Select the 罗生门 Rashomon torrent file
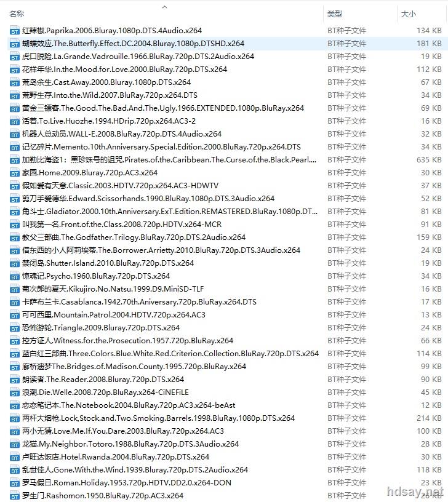This screenshot has height=502, width=448. 103,496
